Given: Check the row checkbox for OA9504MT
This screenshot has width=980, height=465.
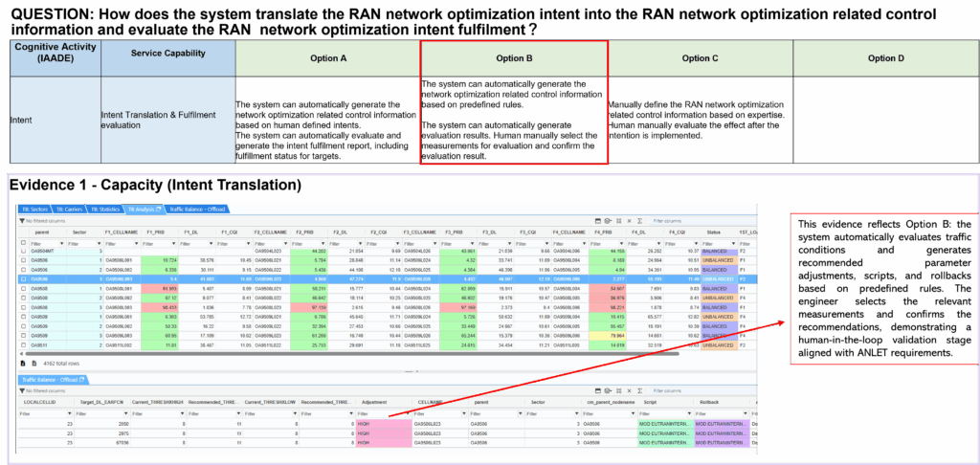Looking at the screenshot, I should 24,251.
